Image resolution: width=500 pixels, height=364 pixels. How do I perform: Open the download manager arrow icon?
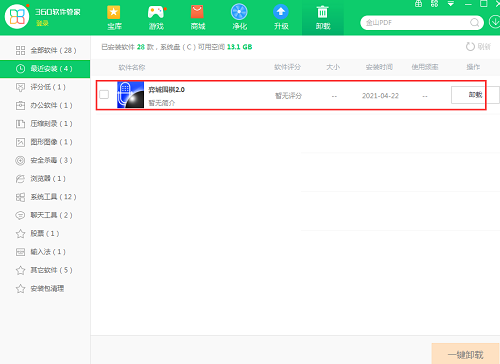click(x=494, y=22)
